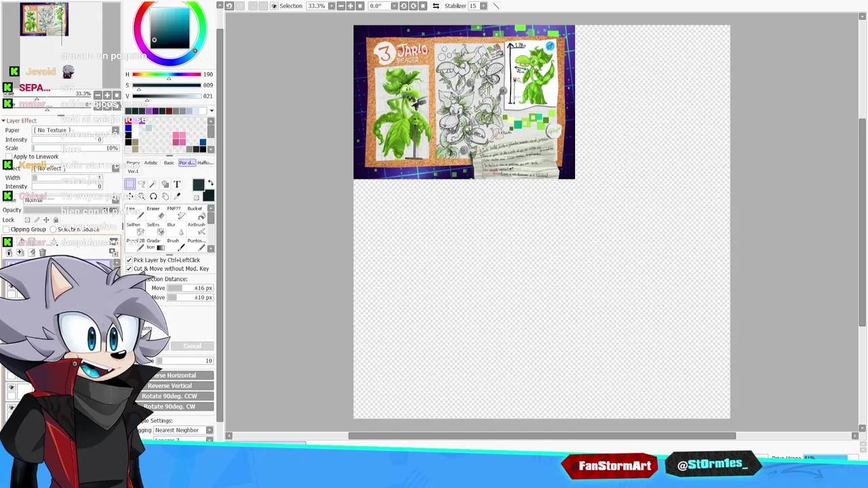The height and width of the screenshot is (488, 868).
Task: Select the Move tool
Action: pyautogui.click(x=130, y=196)
